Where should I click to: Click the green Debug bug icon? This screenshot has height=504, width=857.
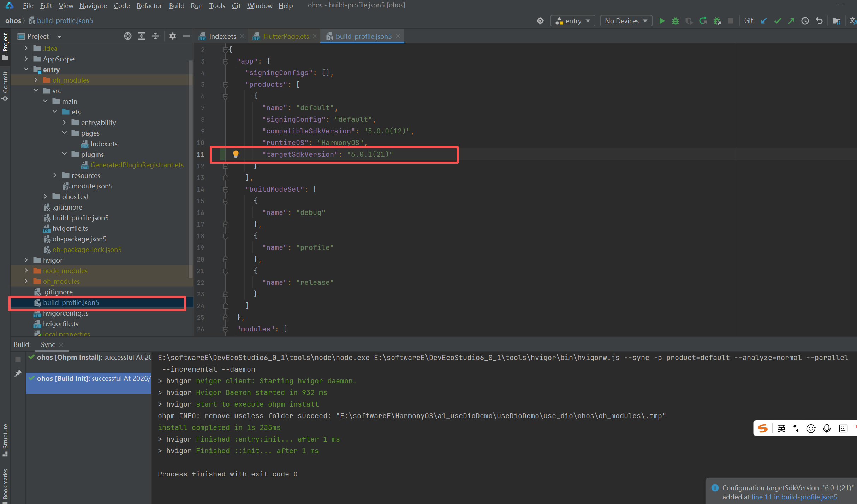(675, 21)
